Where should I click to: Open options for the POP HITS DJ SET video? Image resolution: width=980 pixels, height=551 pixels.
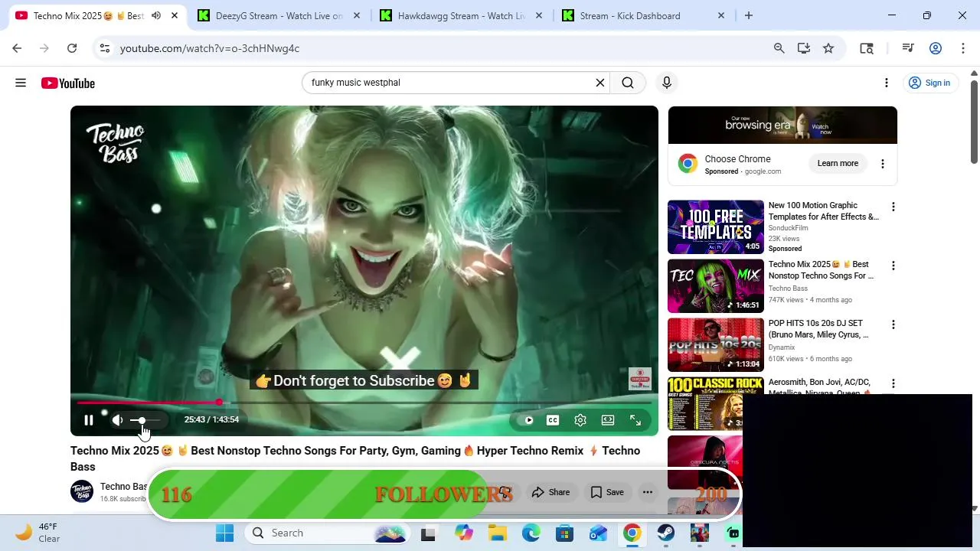click(893, 324)
